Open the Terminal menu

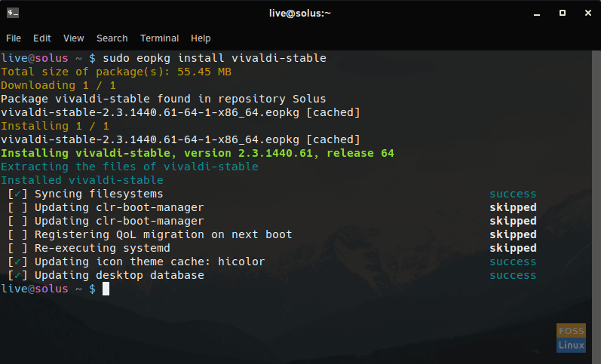[x=159, y=38]
